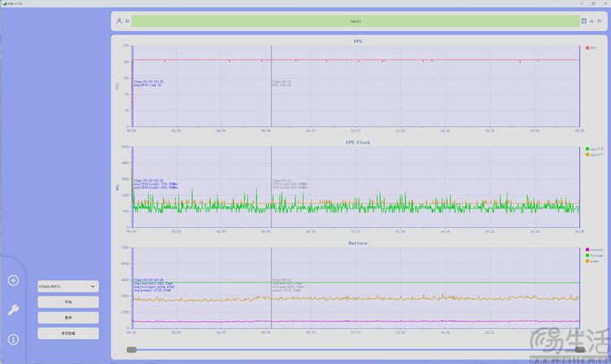Open the wrench settings icon

pos(13,309)
